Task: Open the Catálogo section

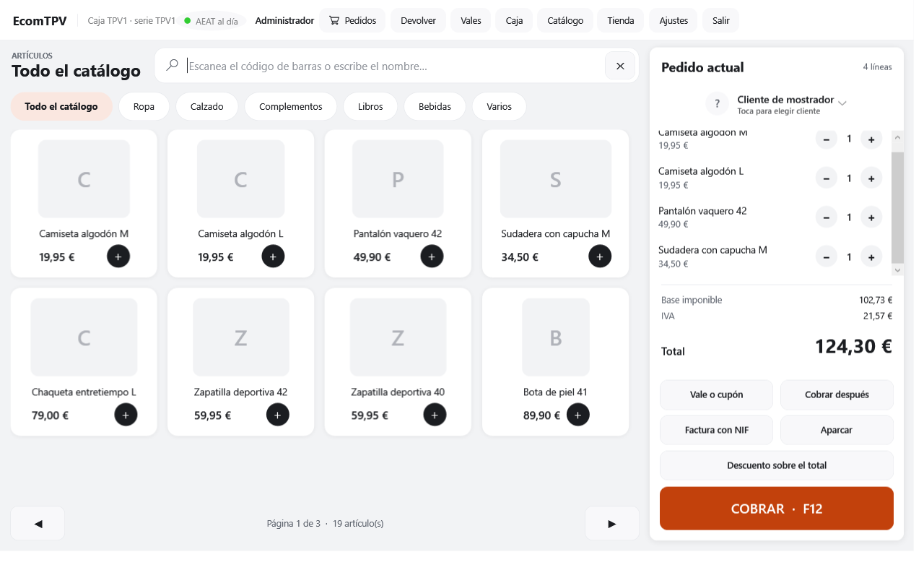Action: click(565, 20)
